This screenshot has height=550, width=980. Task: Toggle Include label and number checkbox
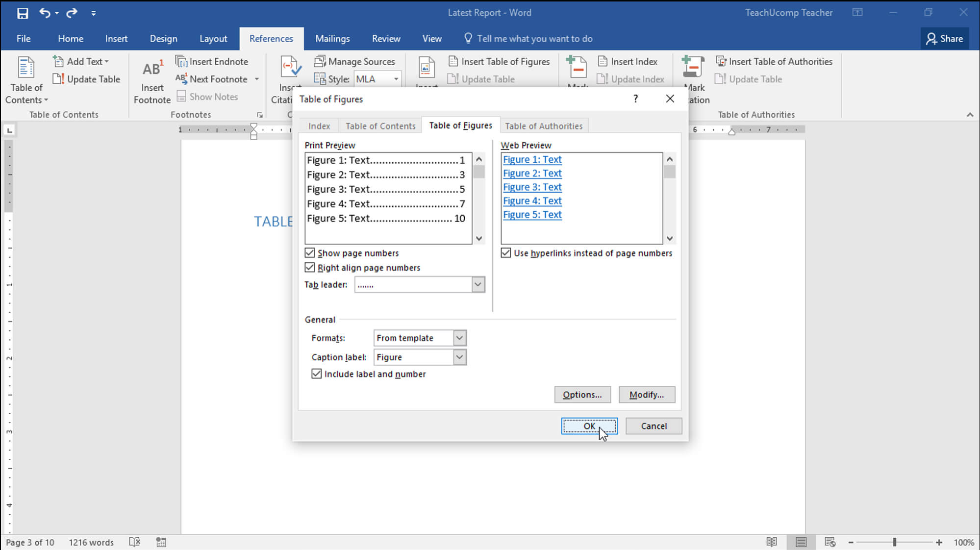(x=315, y=374)
